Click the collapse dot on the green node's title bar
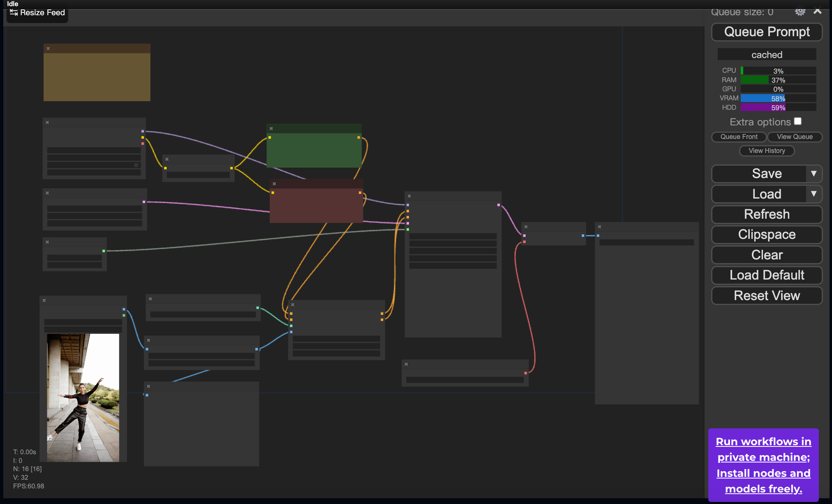 271,127
